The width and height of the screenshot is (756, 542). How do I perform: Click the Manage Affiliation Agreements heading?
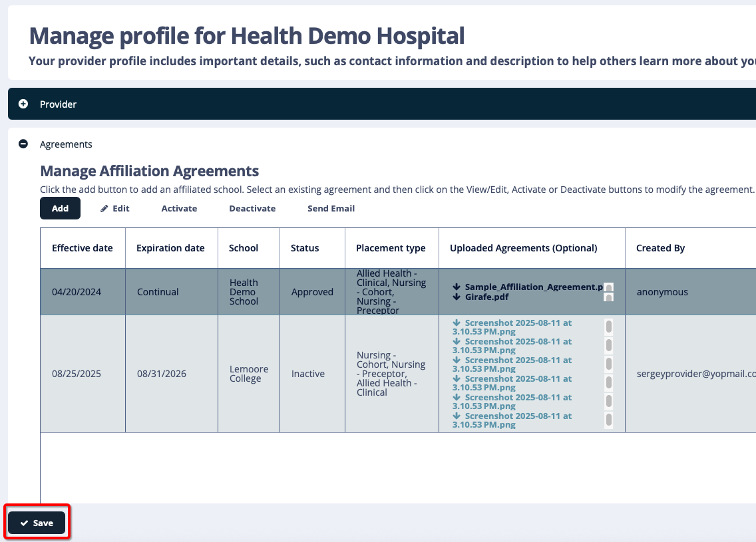click(150, 171)
